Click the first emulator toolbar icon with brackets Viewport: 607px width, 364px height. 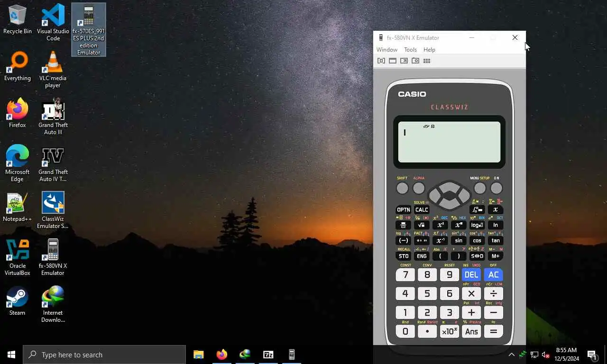(381, 61)
